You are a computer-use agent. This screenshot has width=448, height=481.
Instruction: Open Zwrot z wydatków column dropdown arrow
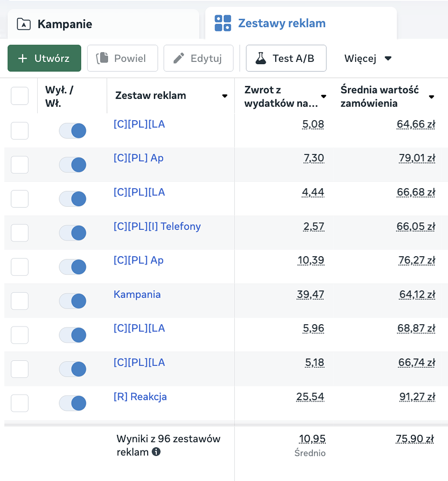click(x=323, y=96)
